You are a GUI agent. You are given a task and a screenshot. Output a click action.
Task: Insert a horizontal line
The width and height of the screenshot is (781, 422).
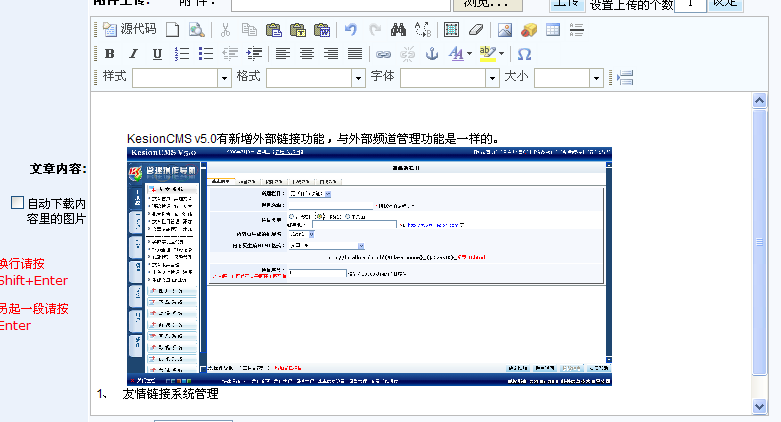(577, 30)
